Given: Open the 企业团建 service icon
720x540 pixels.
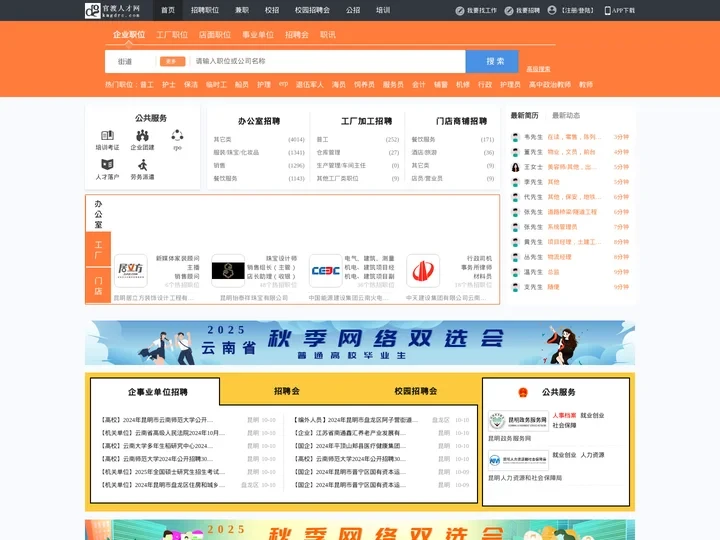Looking at the screenshot, I should pos(142,135).
